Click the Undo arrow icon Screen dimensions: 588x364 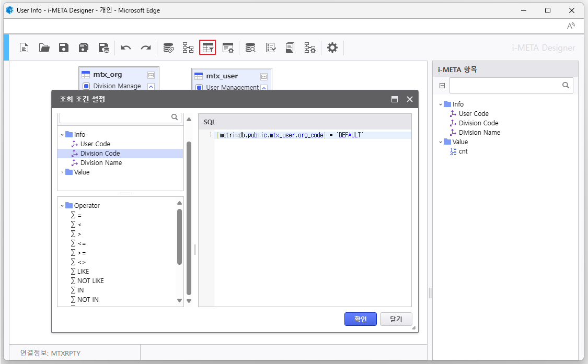point(126,48)
